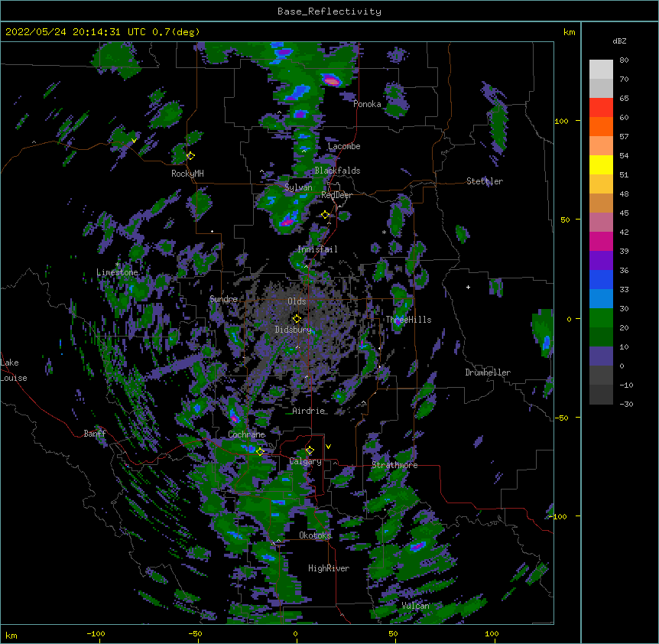The image size is (659, 644).
Task: Click the Cochrane town label
Action: 246,434
